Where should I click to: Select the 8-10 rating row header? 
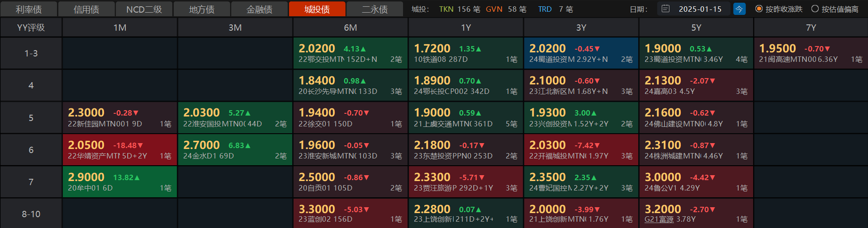click(31, 214)
